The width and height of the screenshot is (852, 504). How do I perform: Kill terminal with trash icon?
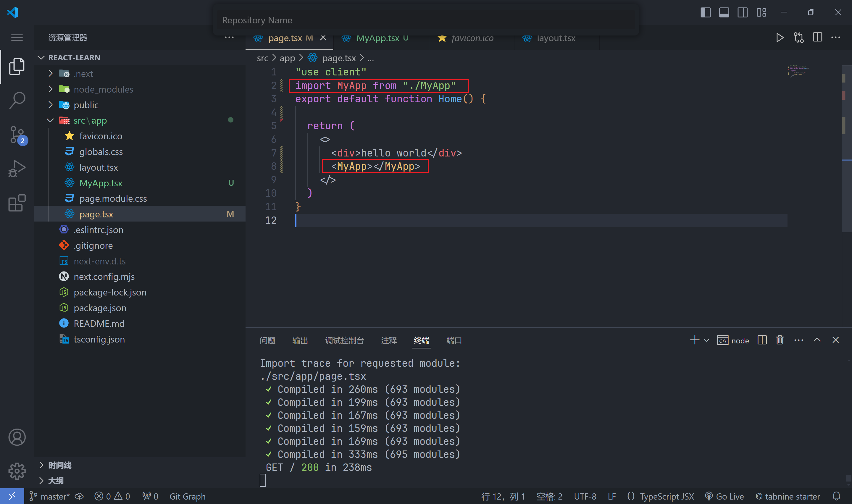(x=780, y=340)
